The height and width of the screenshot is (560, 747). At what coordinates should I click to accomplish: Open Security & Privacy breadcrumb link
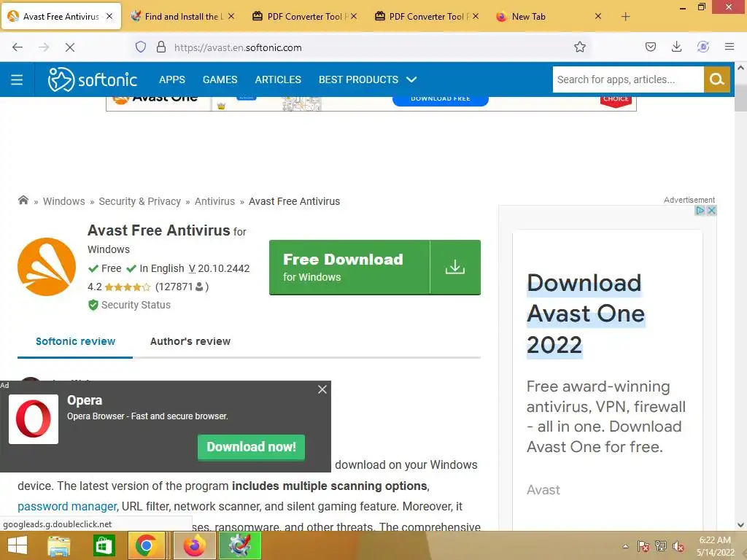click(139, 201)
